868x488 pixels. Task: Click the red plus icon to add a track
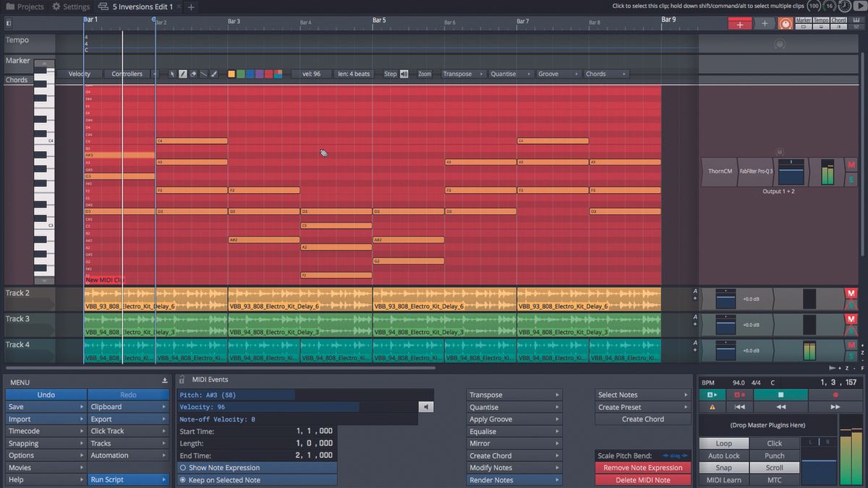(739, 23)
